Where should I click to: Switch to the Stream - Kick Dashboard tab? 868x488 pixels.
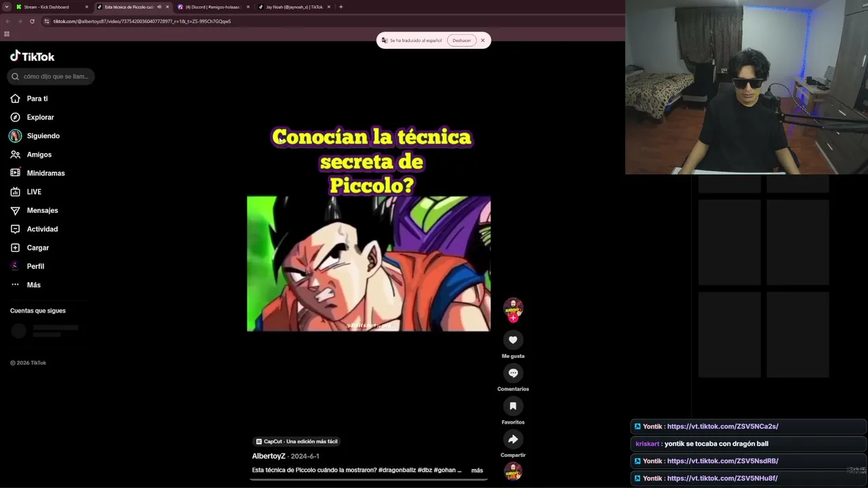[47, 7]
